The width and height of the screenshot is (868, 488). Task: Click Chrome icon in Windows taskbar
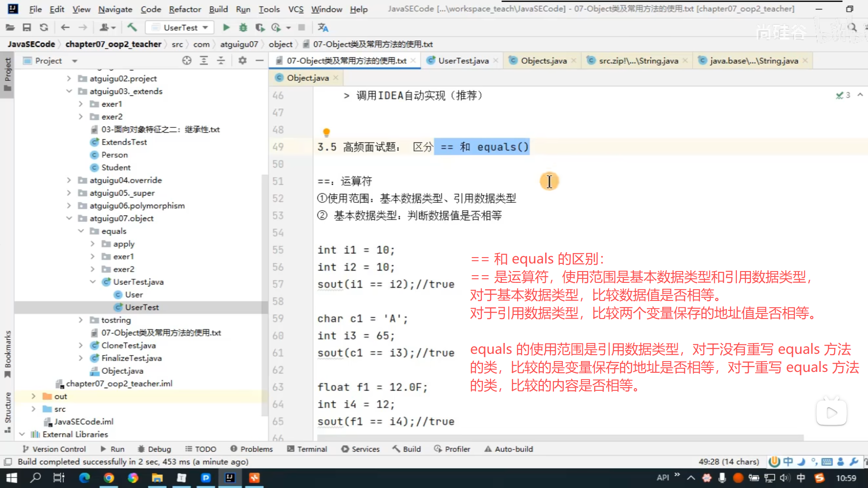click(109, 478)
